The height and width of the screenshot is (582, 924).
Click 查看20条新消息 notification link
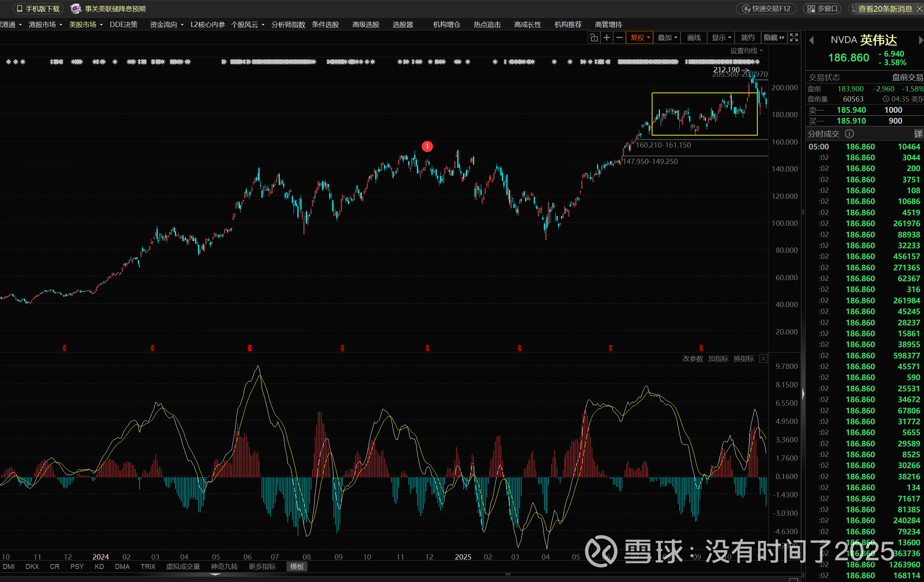pyautogui.click(x=885, y=9)
